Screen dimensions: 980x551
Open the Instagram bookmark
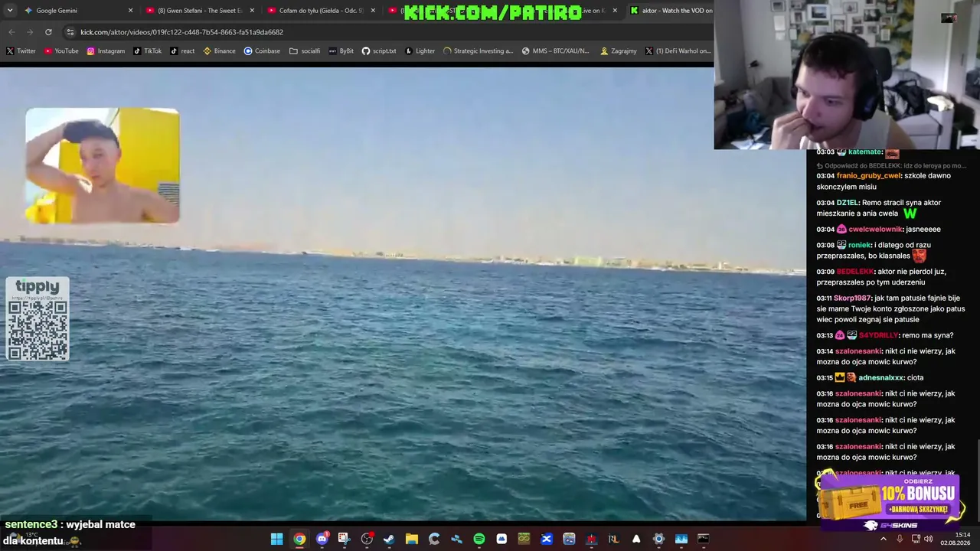point(106,51)
